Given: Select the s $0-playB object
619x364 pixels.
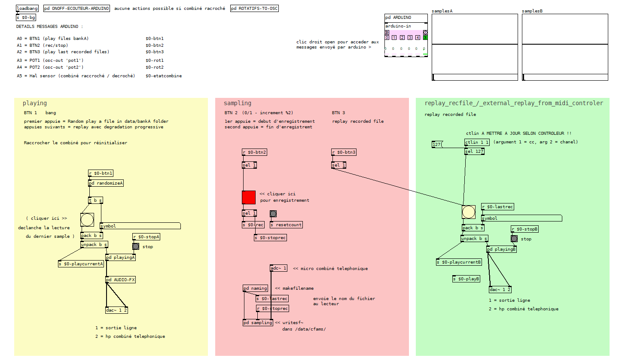Looking at the screenshot, I should (x=466, y=279).
